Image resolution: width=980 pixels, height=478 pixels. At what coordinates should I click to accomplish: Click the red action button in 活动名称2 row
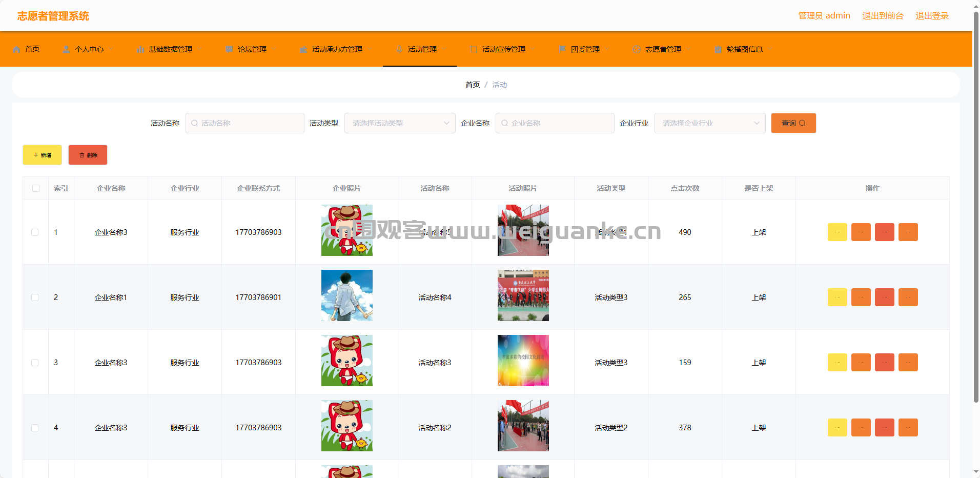885,428
